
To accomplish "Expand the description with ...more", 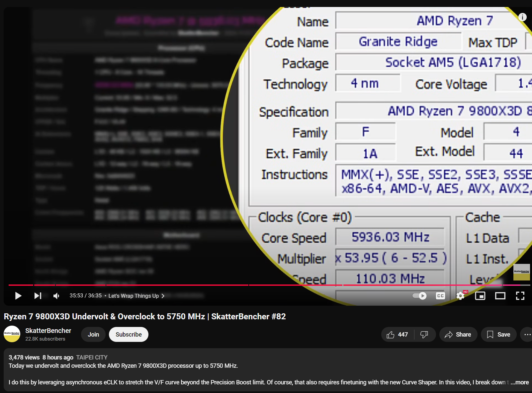I will [x=520, y=382].
